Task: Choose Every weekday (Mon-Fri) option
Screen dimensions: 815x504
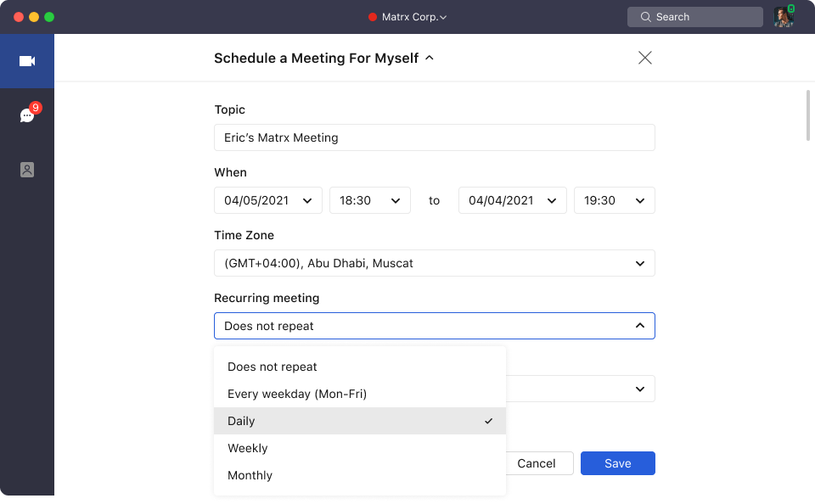Action: [297, 394]
